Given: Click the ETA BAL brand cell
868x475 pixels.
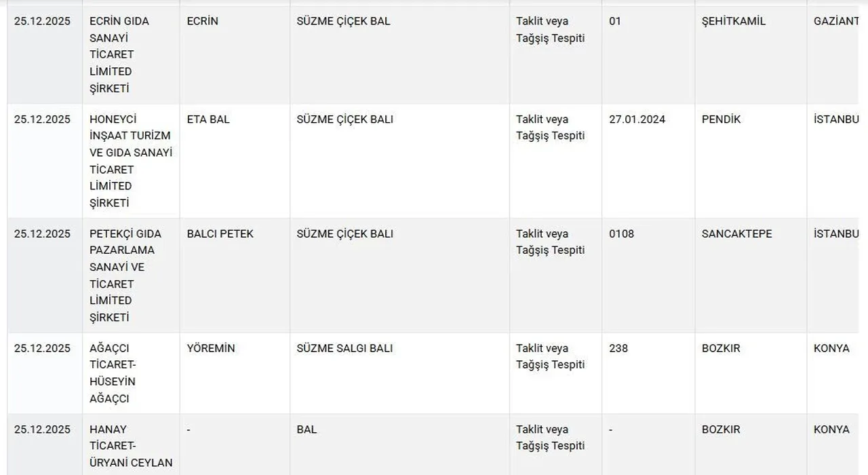Looking at the screenshot, I should point(208,119).
